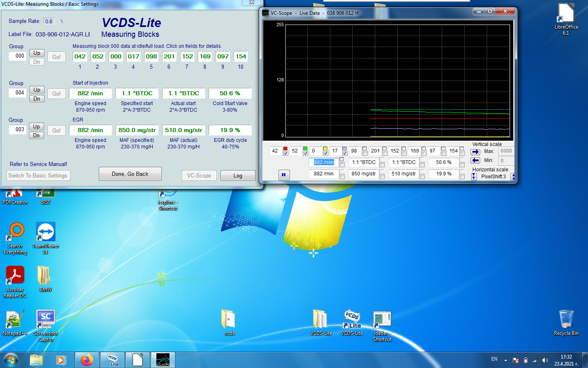Viewport: 588px width, 368px height.
Task: Enable the trace checkbox next to value 98
Action: (365, 153)
